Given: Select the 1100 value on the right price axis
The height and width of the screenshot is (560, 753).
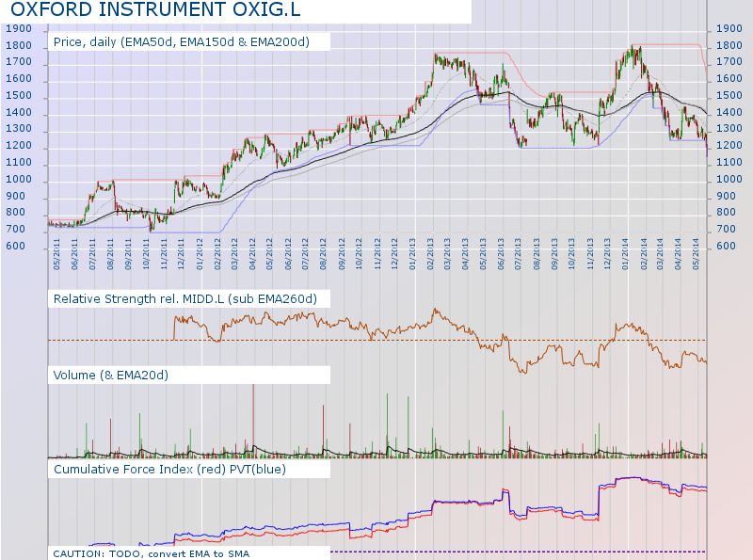Looking at the screenshot, I should click(729, 162).
